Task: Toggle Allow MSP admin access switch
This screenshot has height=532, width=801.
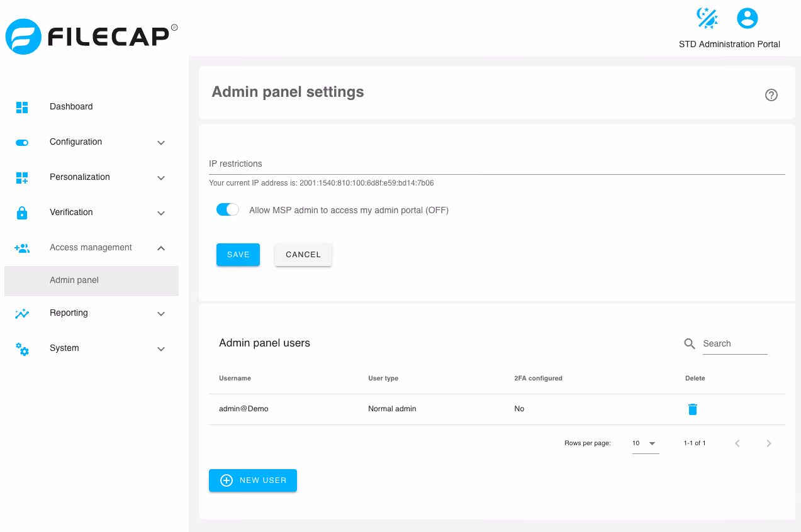Action: (x=228, y=210)
